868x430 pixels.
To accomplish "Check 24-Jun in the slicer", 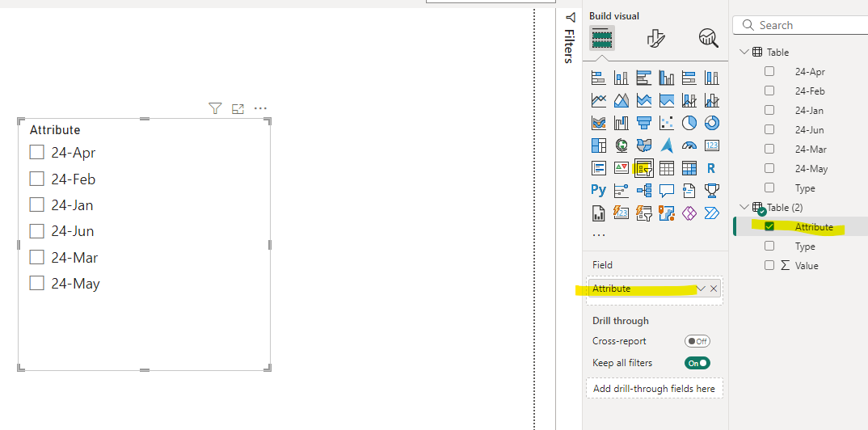I will coord(36,231).
